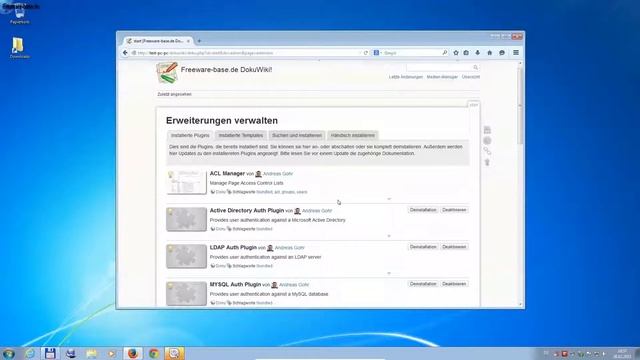Open the Händisch installieren tab
This screenshot has height=360, width=640.
pos(353,135)
